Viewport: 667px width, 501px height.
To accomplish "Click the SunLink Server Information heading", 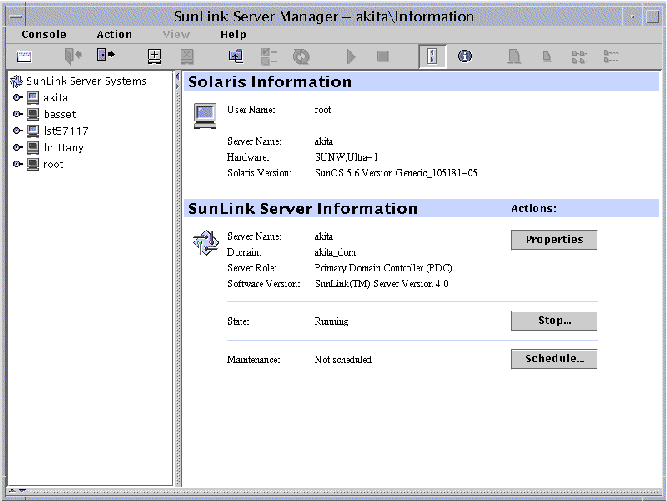I will tap(303, 208).
